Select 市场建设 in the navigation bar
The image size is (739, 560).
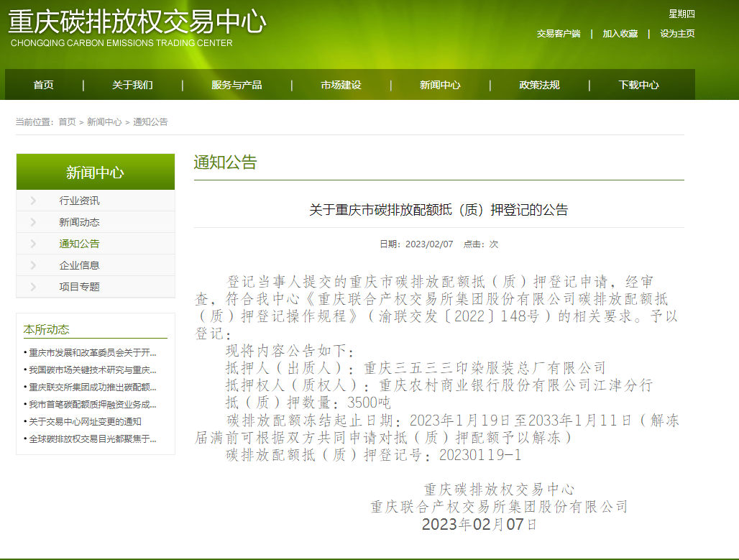pyautogui.click(x=341, y=85)
